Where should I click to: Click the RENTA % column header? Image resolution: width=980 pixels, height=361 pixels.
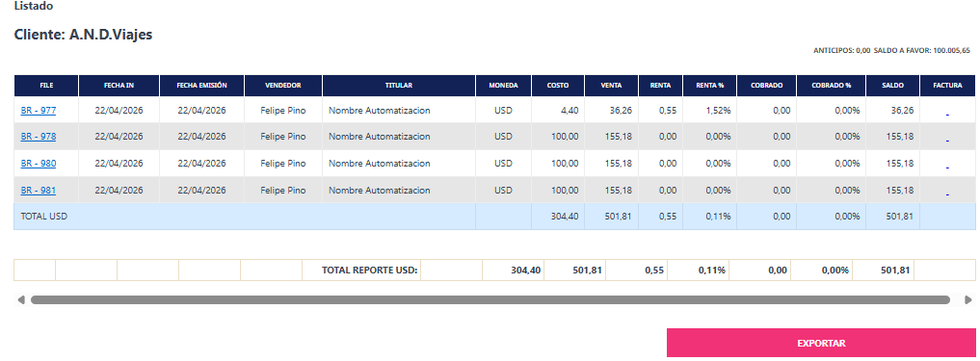click(709, 86)
